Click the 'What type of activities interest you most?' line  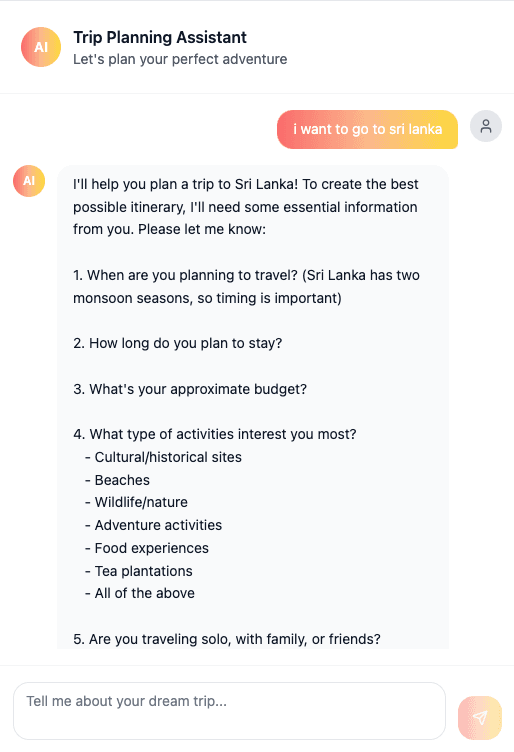coord(215,435)
